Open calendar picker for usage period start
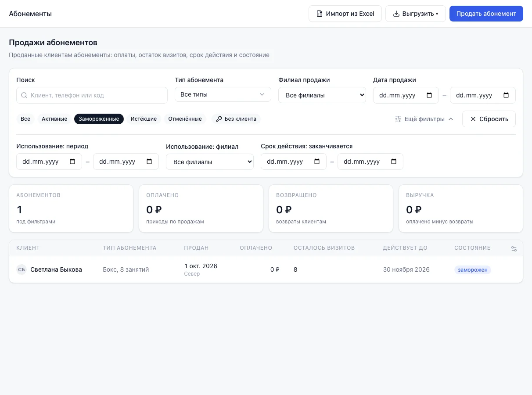This screenshot has height=395, width=532. pos(72,162)
